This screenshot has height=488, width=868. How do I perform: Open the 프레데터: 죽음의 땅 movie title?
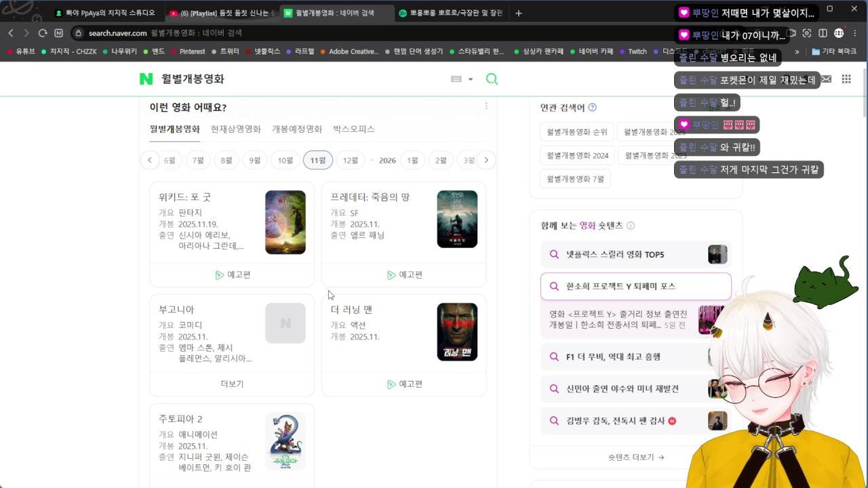click(x=370, y=197)
